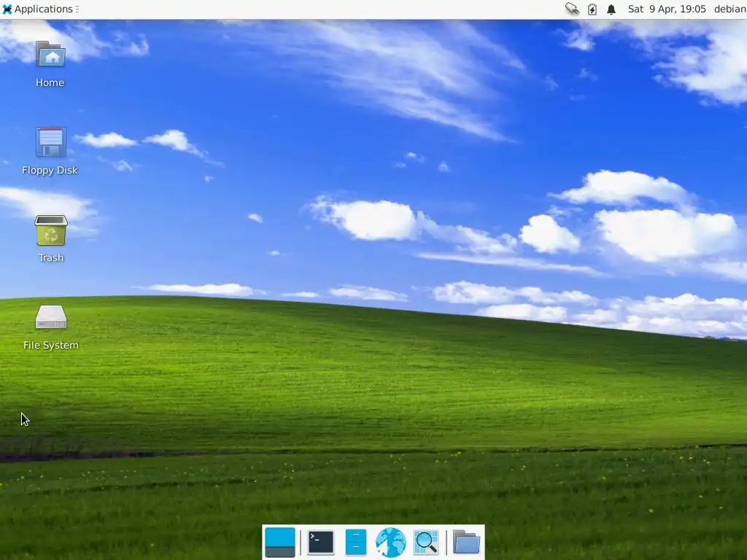This screenshot has width=747, height=560.
Task: Click the 'Home' icon label
Action: click(x=50, y=83)
